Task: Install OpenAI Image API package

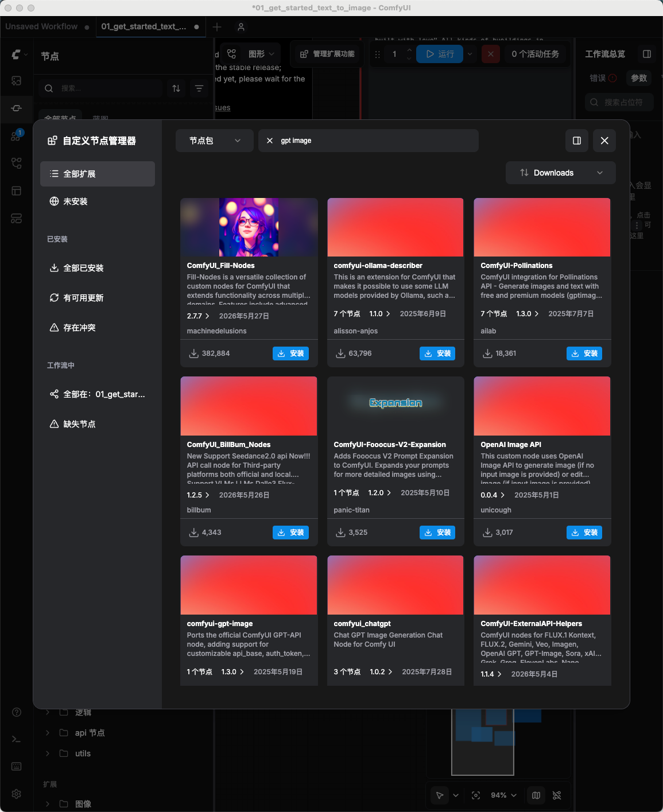Action: pyautogui.click(x=584, y=533)
